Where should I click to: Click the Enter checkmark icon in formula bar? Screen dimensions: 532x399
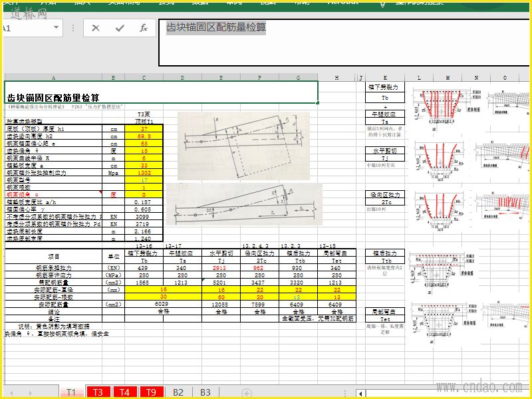pos(120,28)
